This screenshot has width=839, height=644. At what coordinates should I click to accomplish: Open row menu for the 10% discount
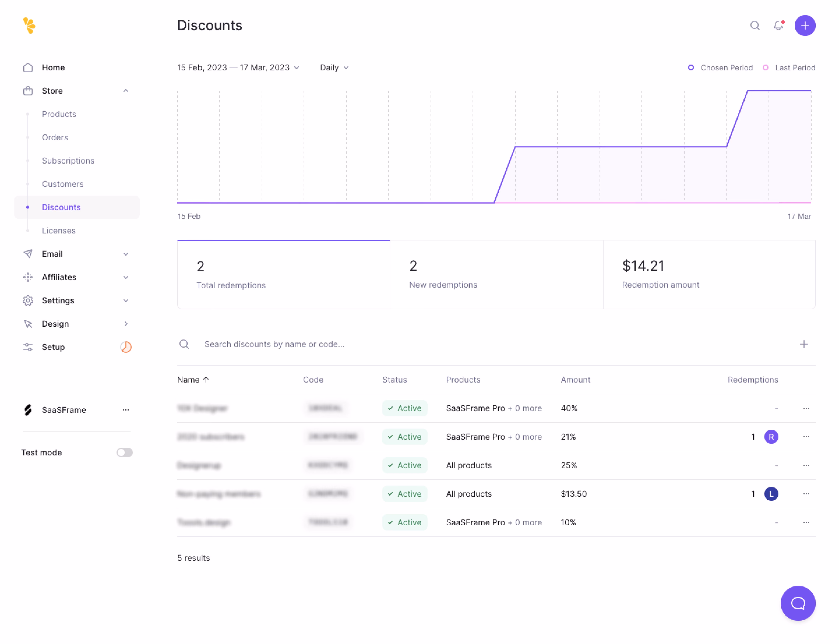coord(806,522)
